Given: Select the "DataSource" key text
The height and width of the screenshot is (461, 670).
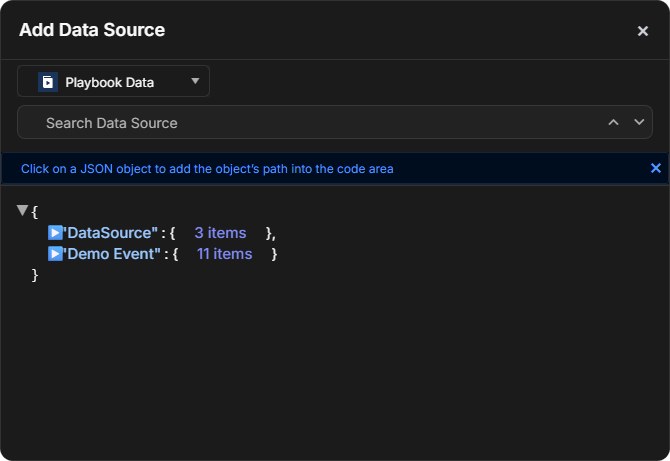Looking at the screenshot, I should [111, 233].
